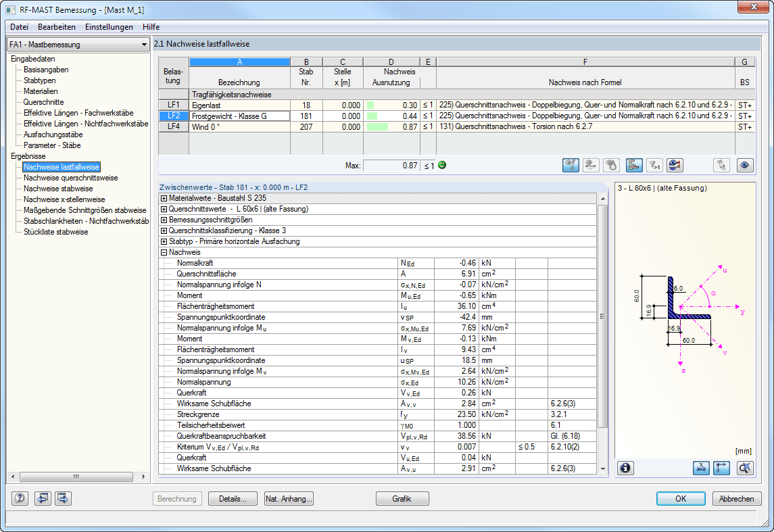Expand Materialwerte - Baustahl S 235
This screenshot has height=532, width=774.
164,198
